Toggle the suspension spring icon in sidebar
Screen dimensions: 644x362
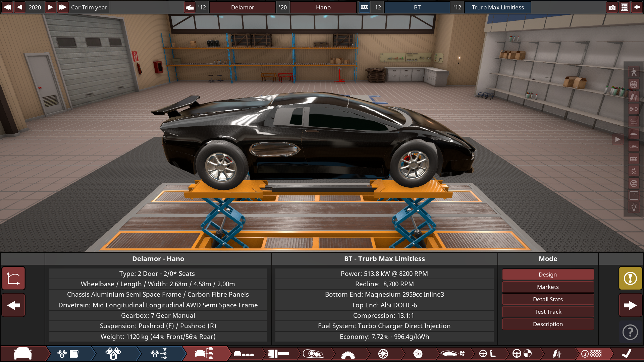[633, 97]
